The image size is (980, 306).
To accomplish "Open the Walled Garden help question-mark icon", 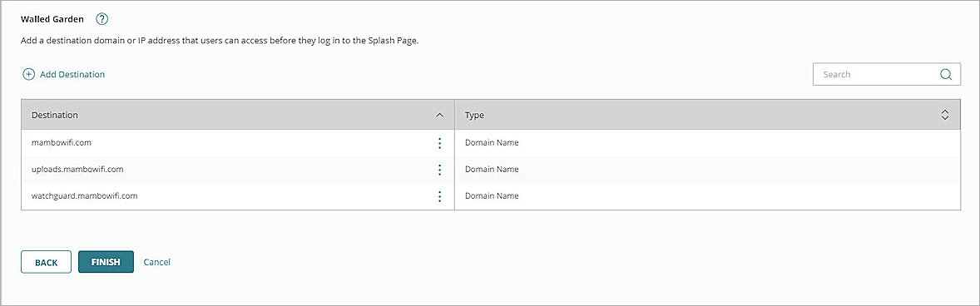I will (101, 19).
